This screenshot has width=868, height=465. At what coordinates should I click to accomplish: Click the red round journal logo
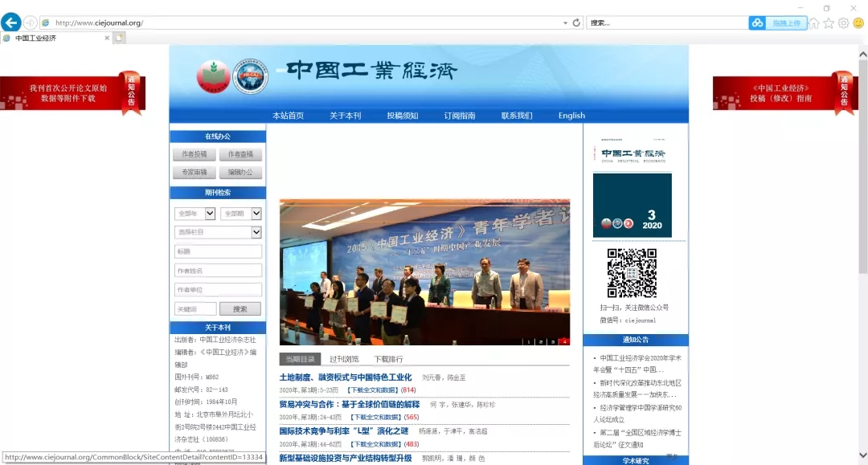coord(213,76)
